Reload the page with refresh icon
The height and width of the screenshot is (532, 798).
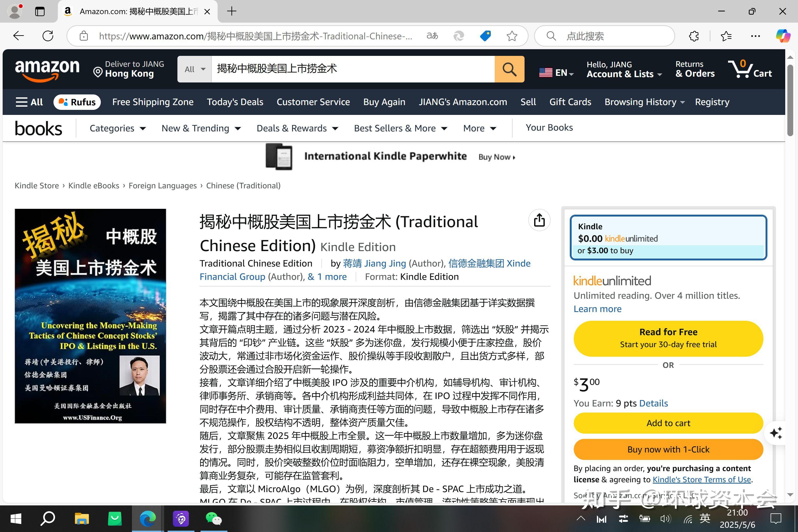pos(48,36)
